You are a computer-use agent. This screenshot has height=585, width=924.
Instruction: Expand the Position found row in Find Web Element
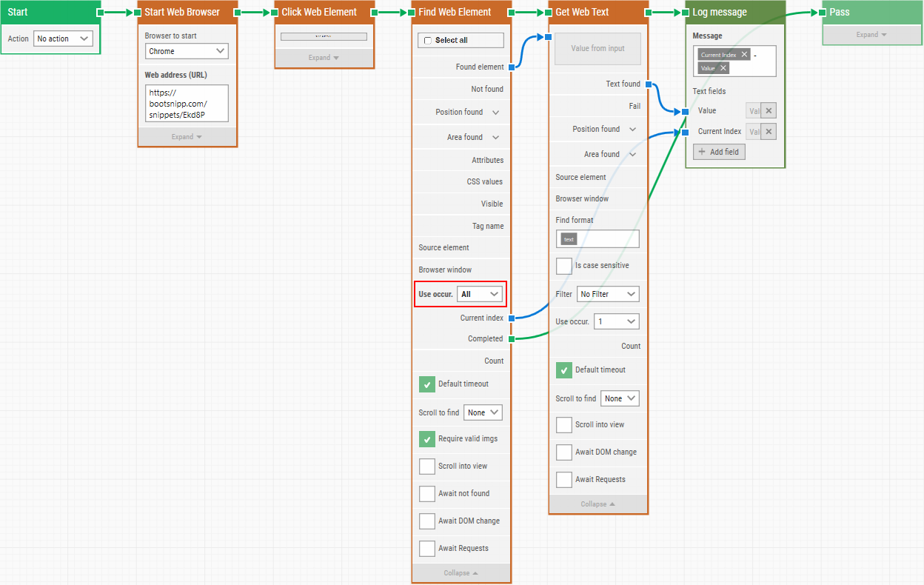point(495,113)
